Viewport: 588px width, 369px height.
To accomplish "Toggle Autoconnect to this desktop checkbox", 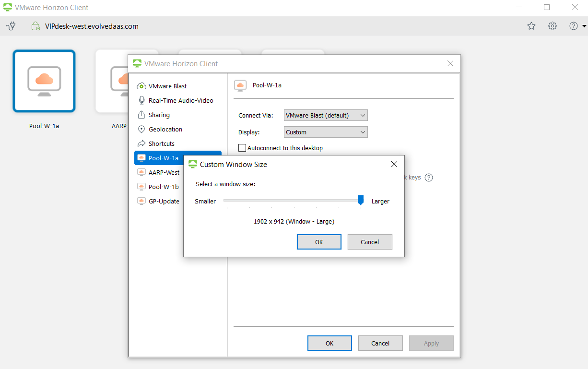I will (x=242, y=148).
